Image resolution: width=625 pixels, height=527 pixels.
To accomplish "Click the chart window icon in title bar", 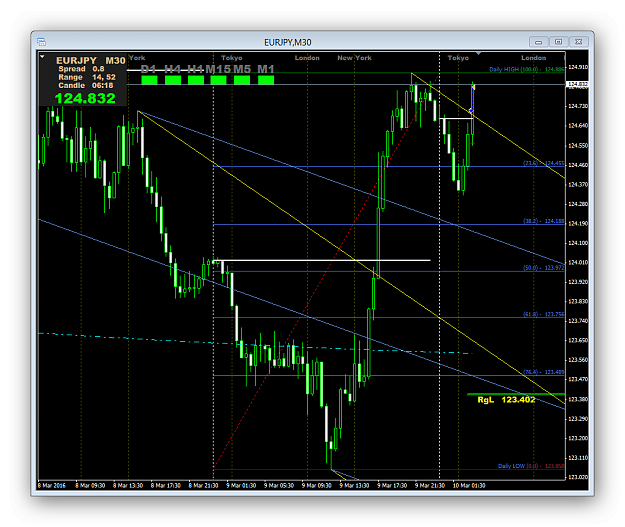I will 41,42.
